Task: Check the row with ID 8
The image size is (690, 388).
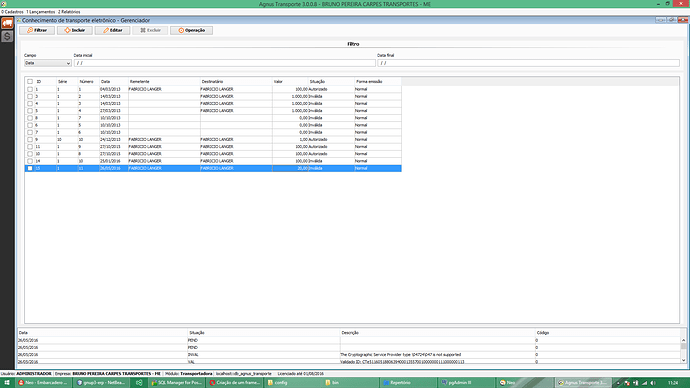Action: pyautogui.click(x=30, y=118)
